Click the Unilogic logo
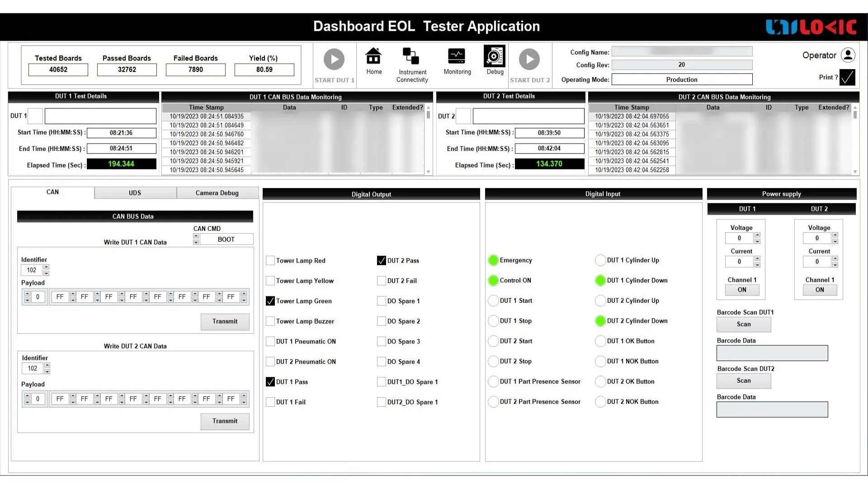Screen dimensions: 868x488 811,27
